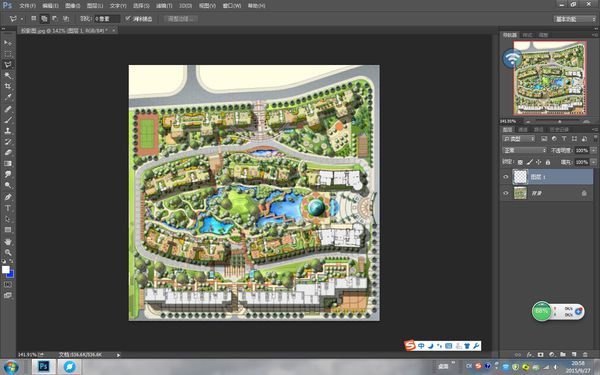Select the Eyedropper tool

(8, 97)
